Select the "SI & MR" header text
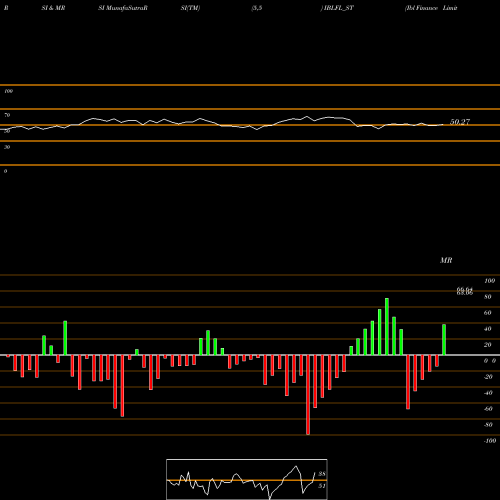 pyautogui.click(x=53, y=8)
